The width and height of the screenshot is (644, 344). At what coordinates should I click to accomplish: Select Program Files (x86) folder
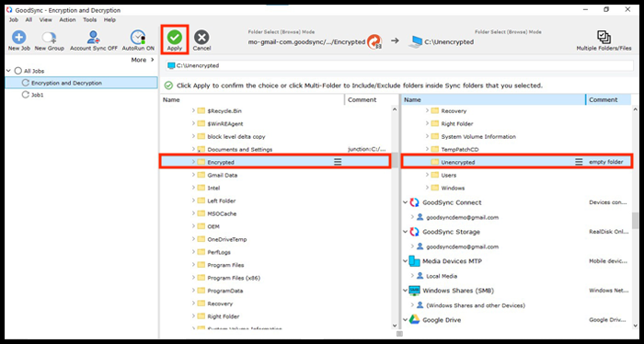[x=234, y=278]
